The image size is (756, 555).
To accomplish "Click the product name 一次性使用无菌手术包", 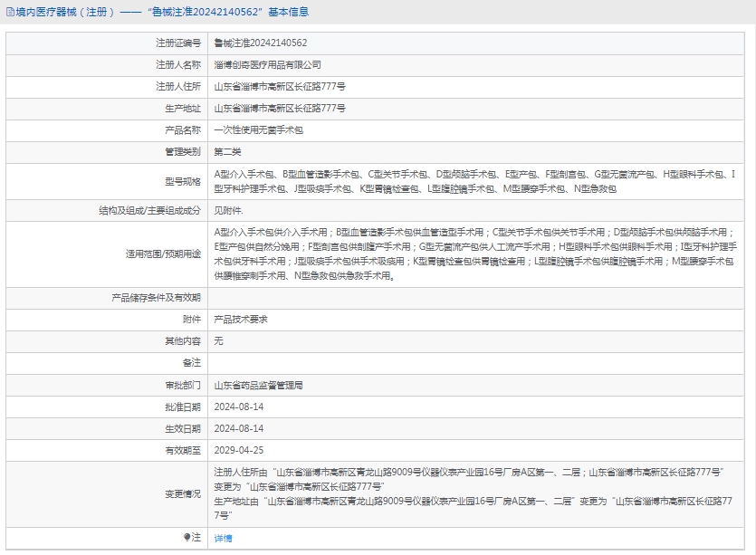I will click(258, 130).
